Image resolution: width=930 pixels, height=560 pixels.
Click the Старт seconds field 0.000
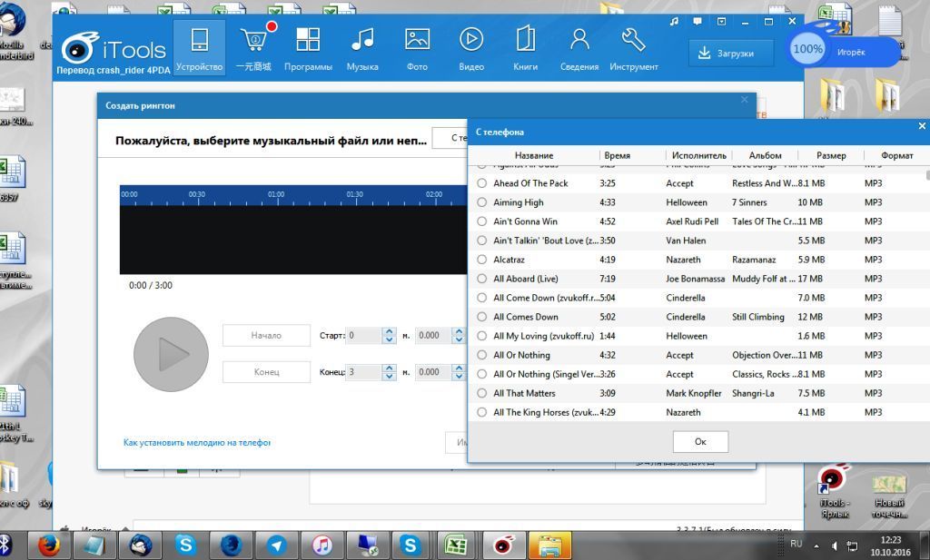[x=433, y=336]
